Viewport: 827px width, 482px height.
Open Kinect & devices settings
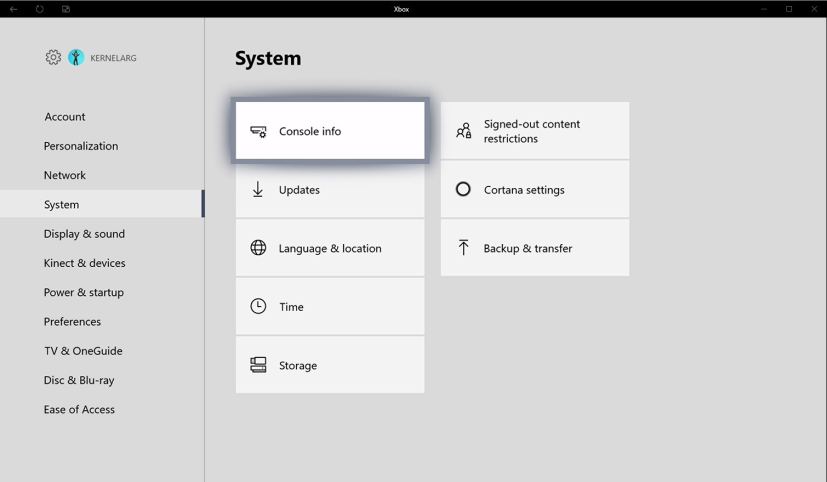coord(102,263)
